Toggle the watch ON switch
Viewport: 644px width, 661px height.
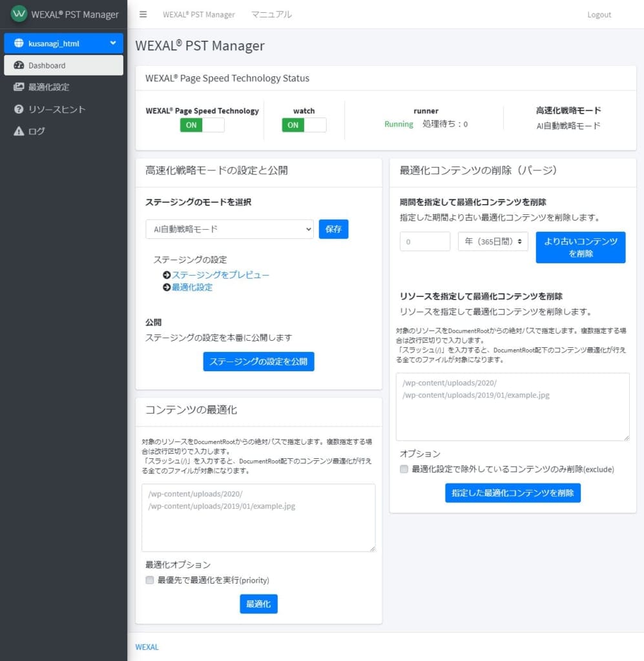(304, 125)
